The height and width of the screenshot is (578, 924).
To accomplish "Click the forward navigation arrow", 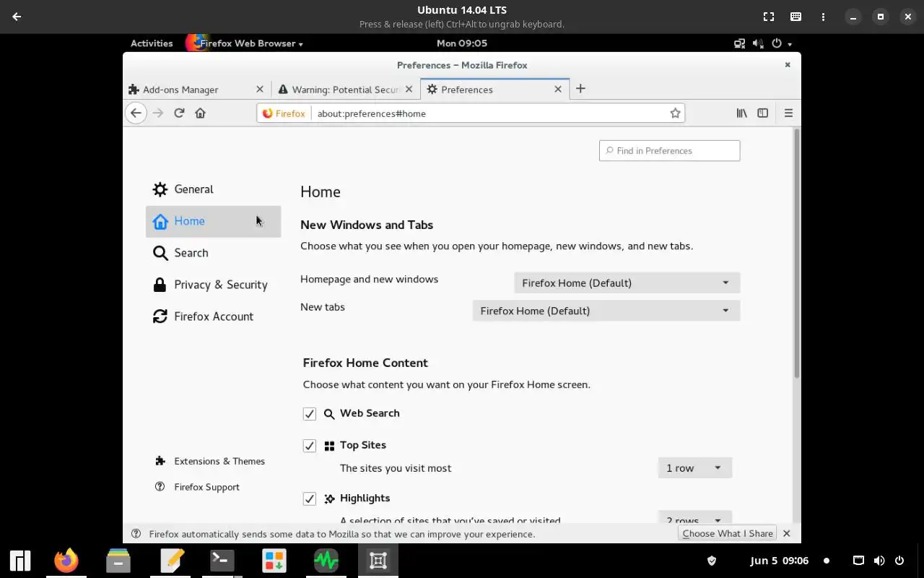I will point(158,113).
